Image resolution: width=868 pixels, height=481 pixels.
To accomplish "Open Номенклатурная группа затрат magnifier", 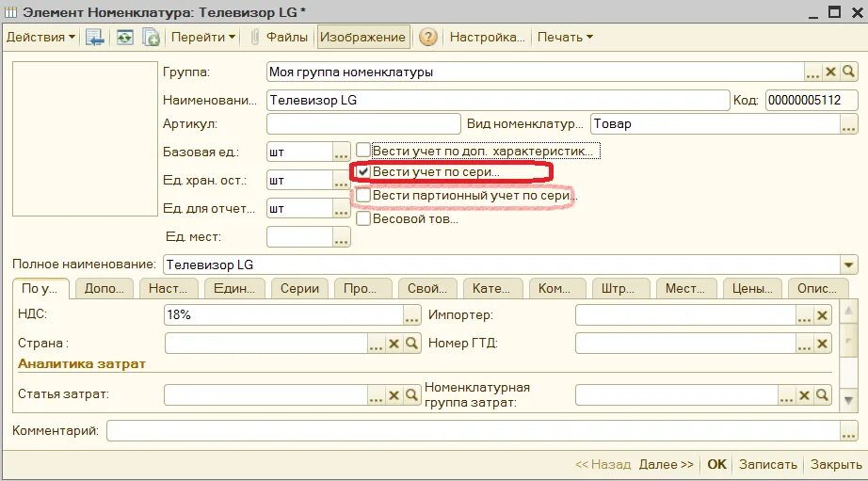I will click(822, 395).
